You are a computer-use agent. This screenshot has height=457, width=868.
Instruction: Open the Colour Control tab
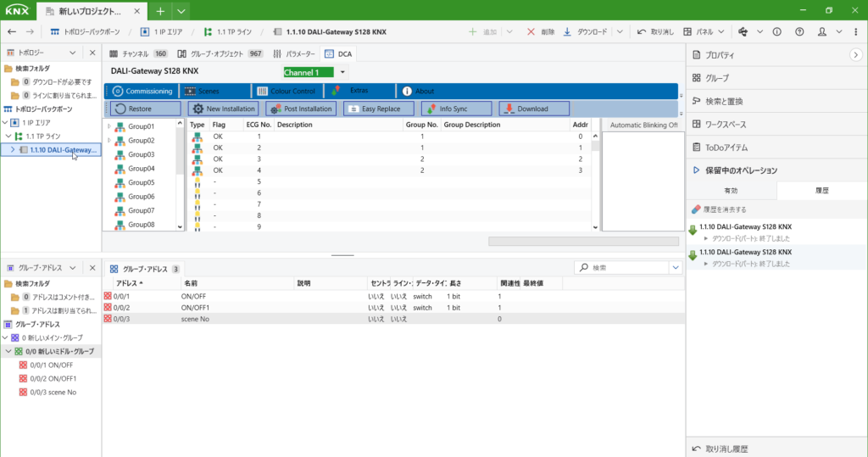[287, 91]
